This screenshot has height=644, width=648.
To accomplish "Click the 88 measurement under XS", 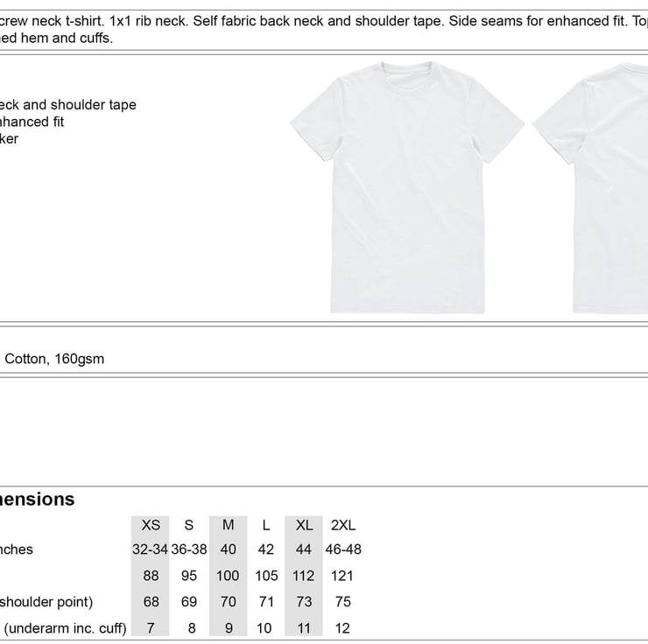I will (151, 576).
